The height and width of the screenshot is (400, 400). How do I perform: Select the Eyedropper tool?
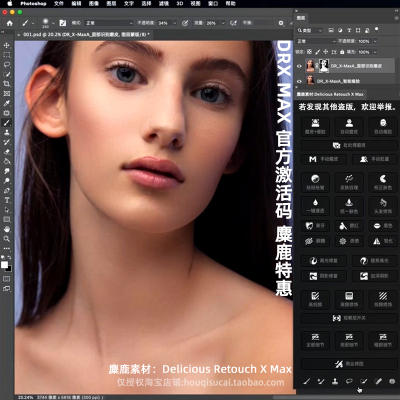pos(6,103)
